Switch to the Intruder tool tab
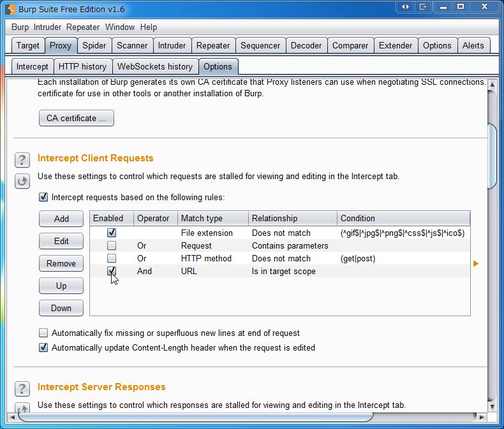The width and height of the screenshot is (504, 429). pyautogui.click(x=172, y=46)
